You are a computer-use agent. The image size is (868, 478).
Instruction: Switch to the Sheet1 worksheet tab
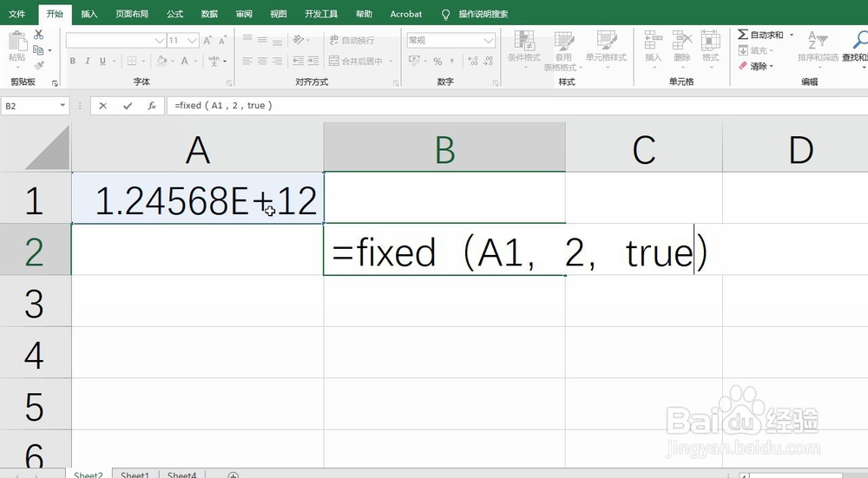point(135,475)
